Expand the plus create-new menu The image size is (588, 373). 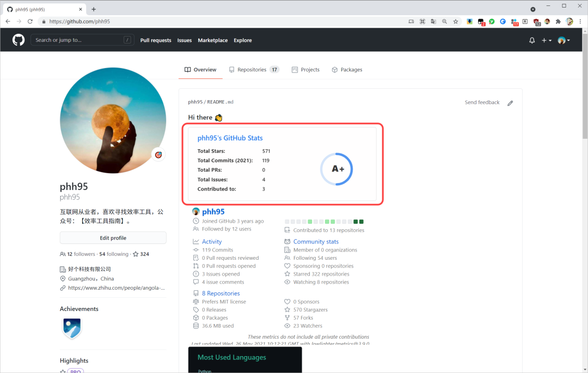(547, 40)
